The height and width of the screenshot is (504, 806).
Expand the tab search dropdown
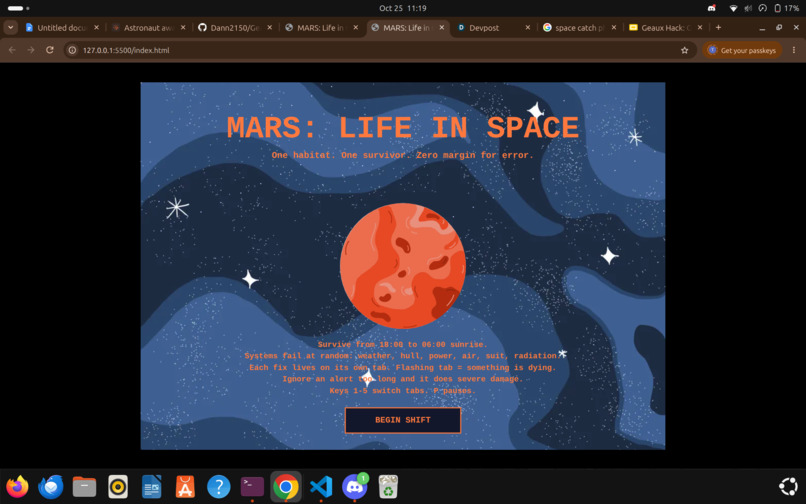[10, 28]
